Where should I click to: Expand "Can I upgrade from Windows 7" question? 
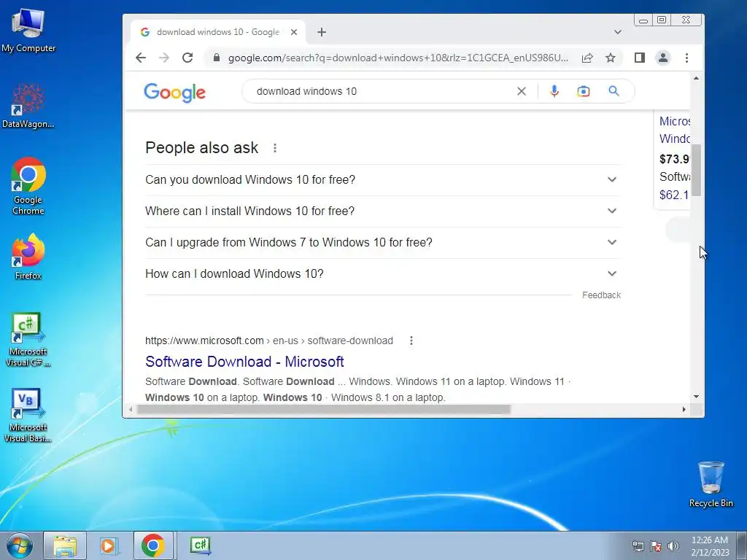tap(383, 242)
